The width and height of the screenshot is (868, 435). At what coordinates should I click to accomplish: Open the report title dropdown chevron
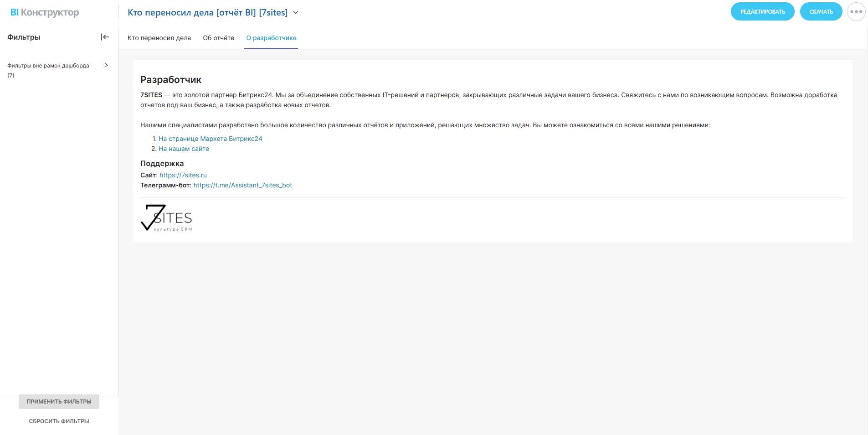[x=296, y=13]
